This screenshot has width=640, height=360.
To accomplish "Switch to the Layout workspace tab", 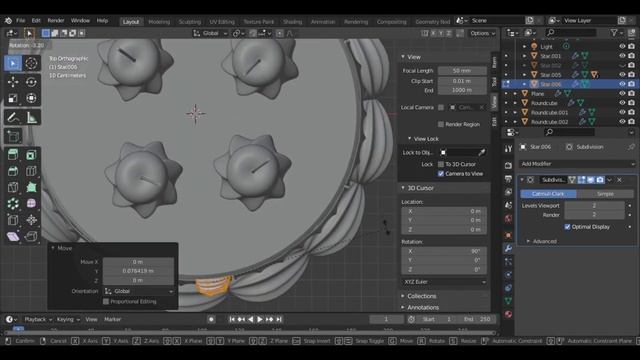I will [131, 22].
